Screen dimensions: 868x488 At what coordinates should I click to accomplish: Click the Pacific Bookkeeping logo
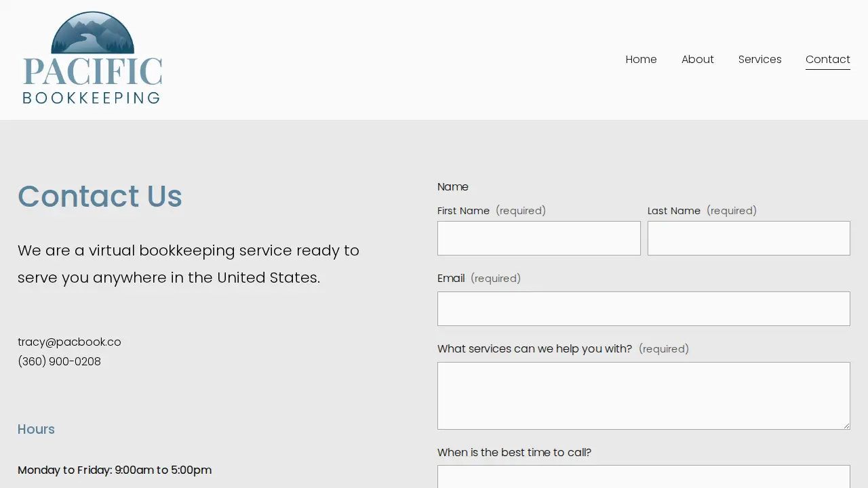coord(93,58)
